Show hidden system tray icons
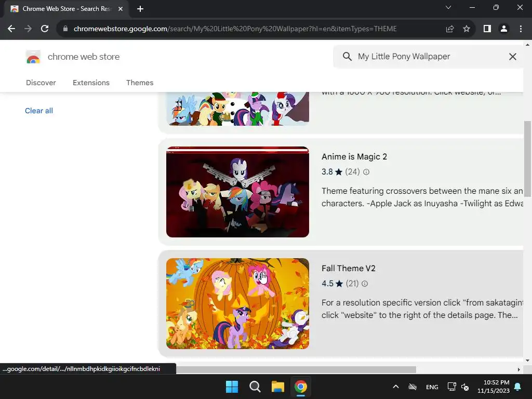Screen dimensions: 532x399 tap(395, 387)
